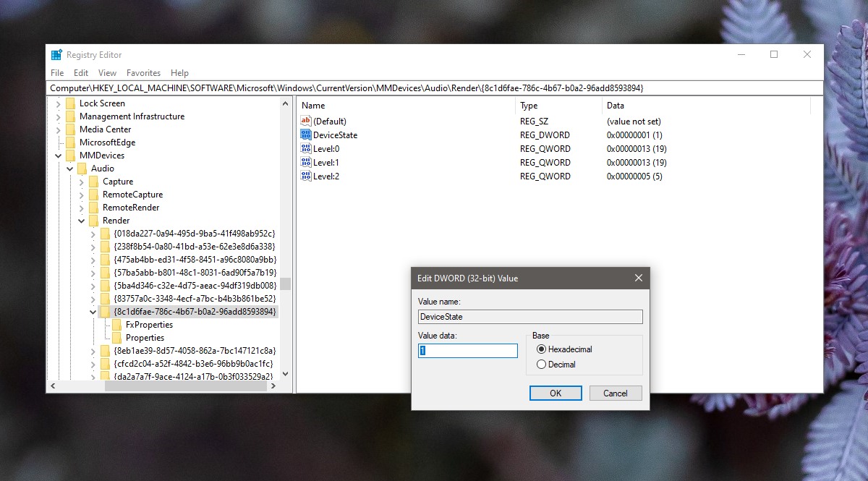868x481 pixels.
Task: Click the Properties subkey folder icon
Action: click(x=116, y=338)
